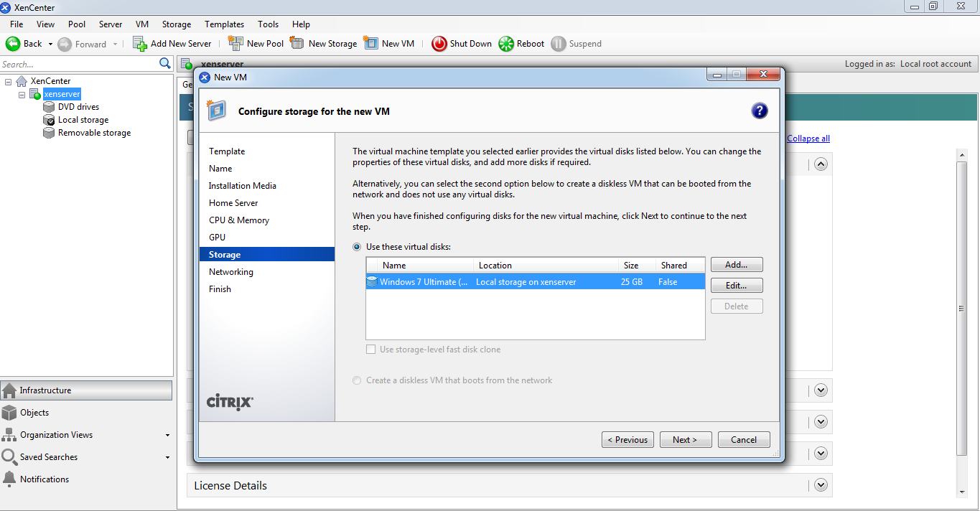The height and width of the screenshot is (511, 980).
Task: Open the VM menu
Action: 142,24
